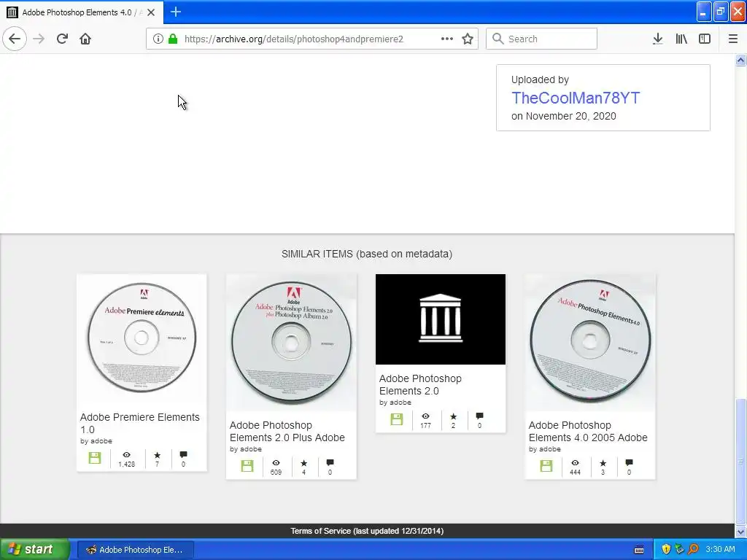Click the on-screen keyboard tray icon
Screen dimensions: 747x560
coord(639,550)
